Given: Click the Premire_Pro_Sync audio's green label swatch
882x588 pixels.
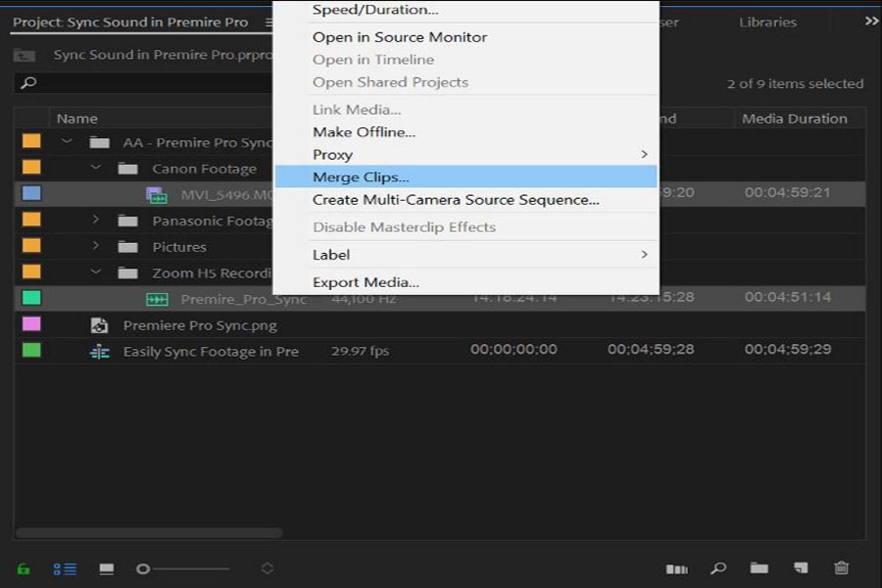Looking at the screenshot, I should (x=31, y=298).
